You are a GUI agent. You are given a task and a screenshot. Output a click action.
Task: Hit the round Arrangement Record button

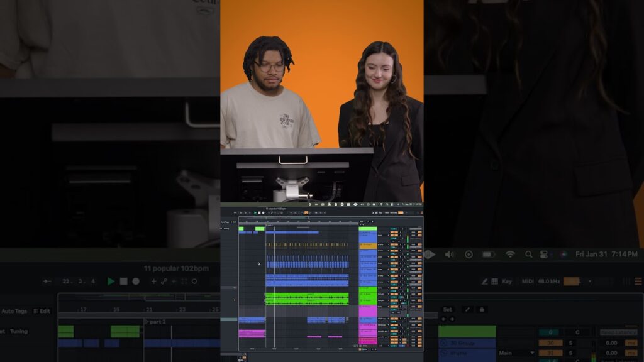click(x=136, y=282)
